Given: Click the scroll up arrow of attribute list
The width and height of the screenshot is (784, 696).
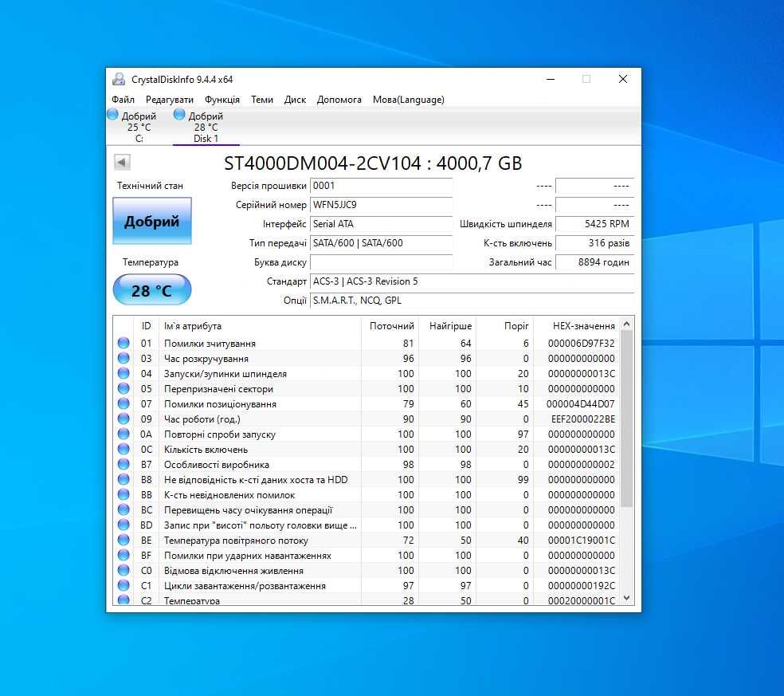Looking at the screenshot, I should pos(626,324).
